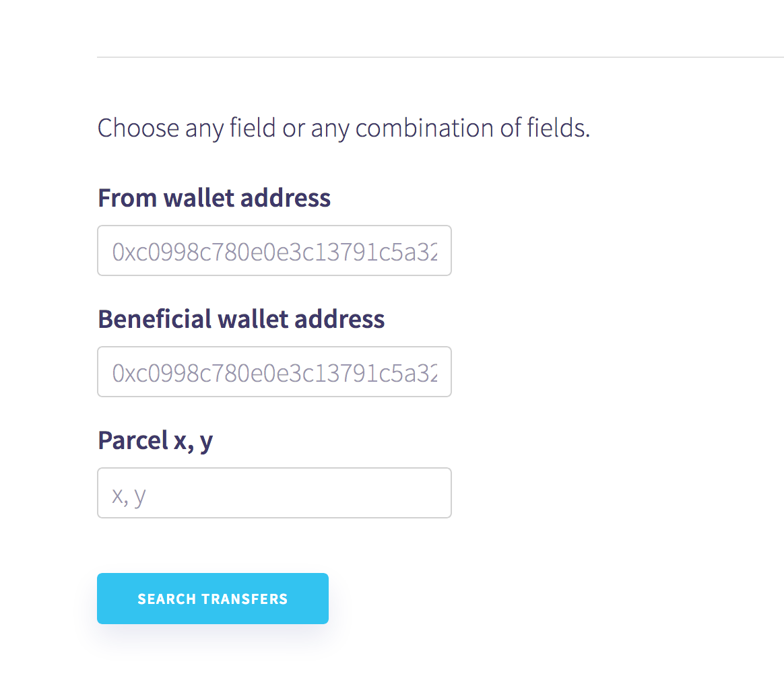784x676 pixels.
Task: Click the instruction text about choosing fields
Action: tap(344, 127)
